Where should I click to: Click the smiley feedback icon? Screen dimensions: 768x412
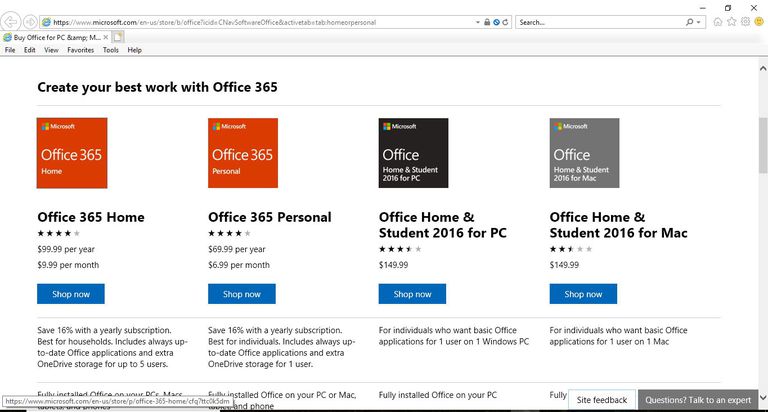759,22
